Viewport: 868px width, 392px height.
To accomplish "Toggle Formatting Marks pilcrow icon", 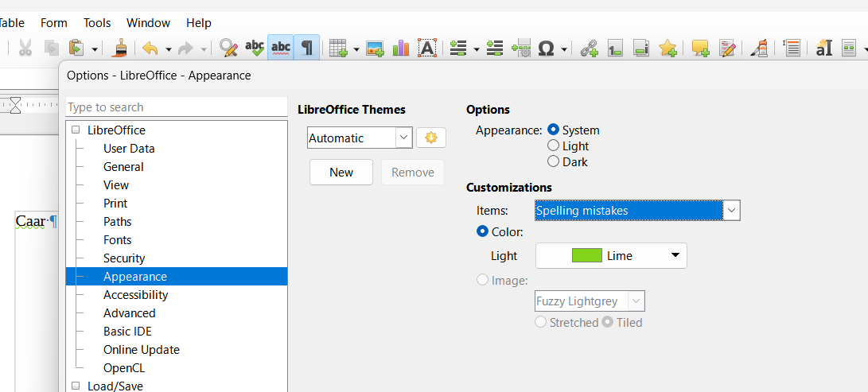I will pos(306,49).
